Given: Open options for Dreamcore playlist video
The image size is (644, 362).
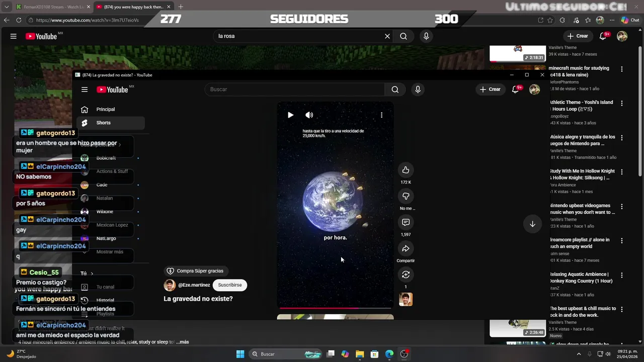Looking at the screenshot, I should point(622,241).
